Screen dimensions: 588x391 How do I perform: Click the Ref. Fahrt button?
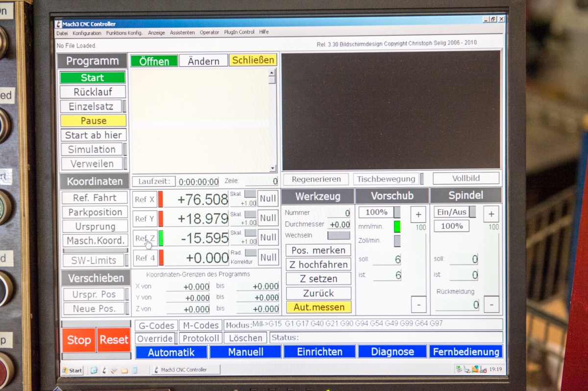tap(95, 198)
